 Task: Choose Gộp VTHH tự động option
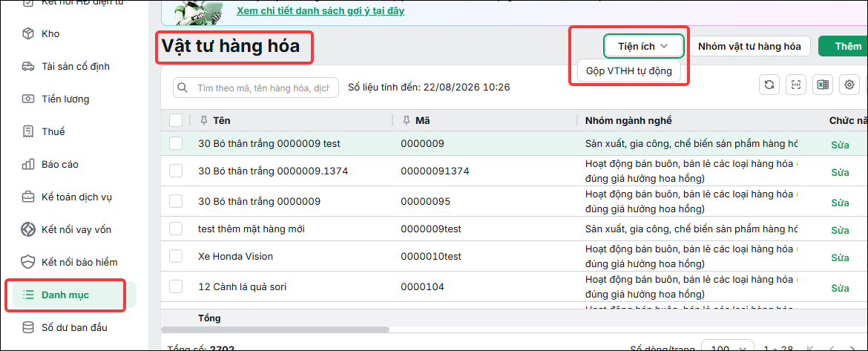click(628, 70)
